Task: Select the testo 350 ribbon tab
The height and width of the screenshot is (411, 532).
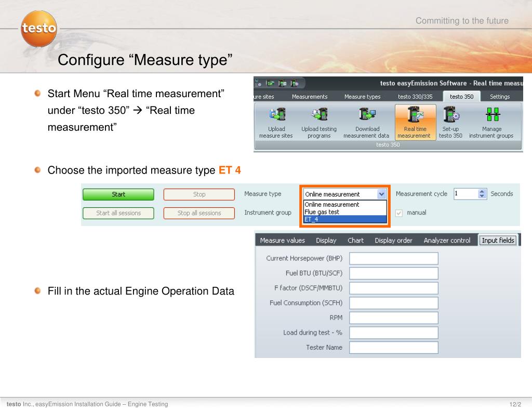Action: click(461, 97)
